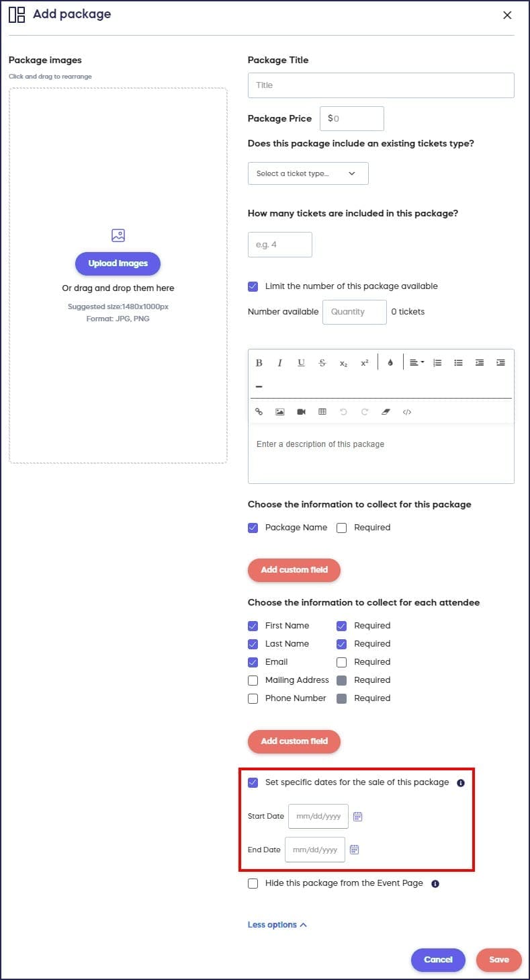Open the Select a ticket type dropdown

[308, 173]
